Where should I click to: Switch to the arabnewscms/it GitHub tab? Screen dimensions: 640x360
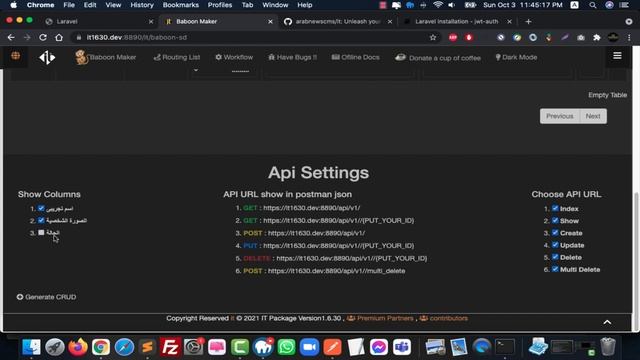tap(338, 22)
